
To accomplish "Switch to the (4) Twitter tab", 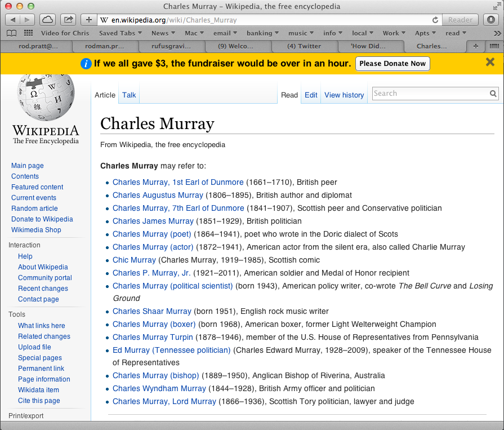I will point(304,46).
